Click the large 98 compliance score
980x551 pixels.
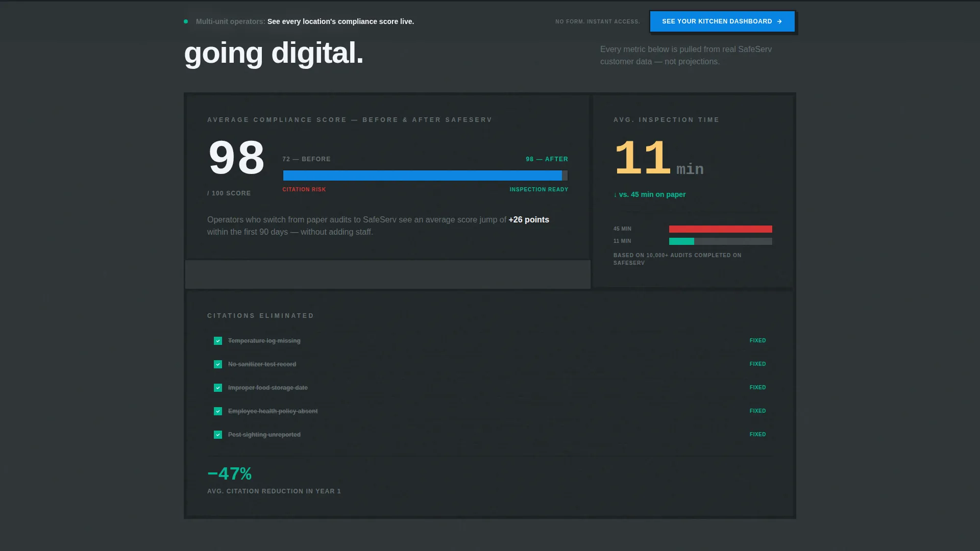click(x=236, y=158)
